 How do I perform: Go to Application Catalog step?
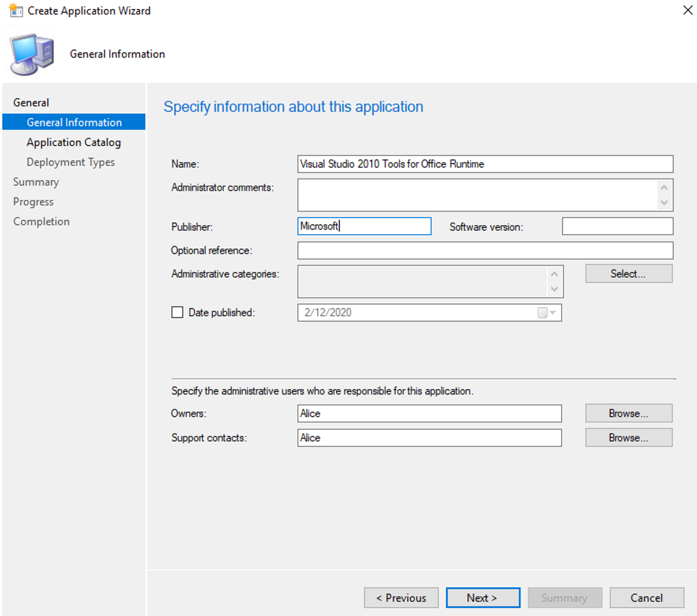pos(74,142)
